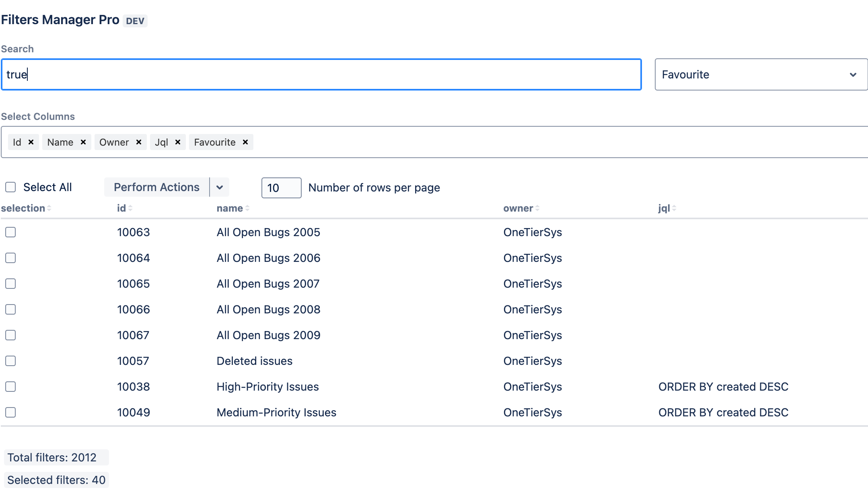Click the DEV badge next to title

pos(135,21)
